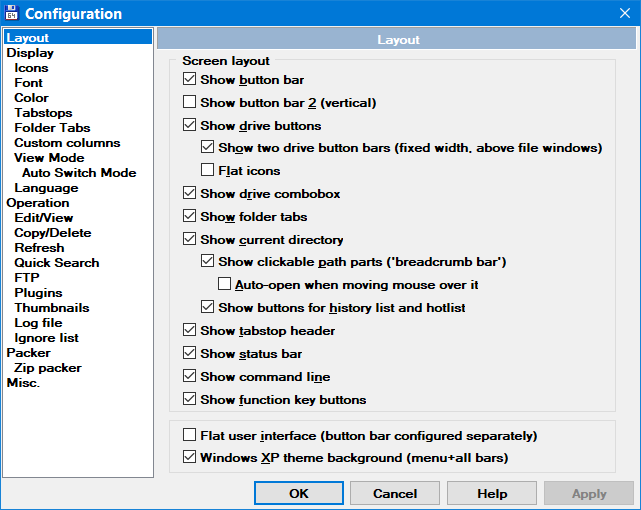Viewport: 641px width, 510px height.
Task: Turn off Show folder tabs
Action: pyautogui.click(x=190, y=216)
